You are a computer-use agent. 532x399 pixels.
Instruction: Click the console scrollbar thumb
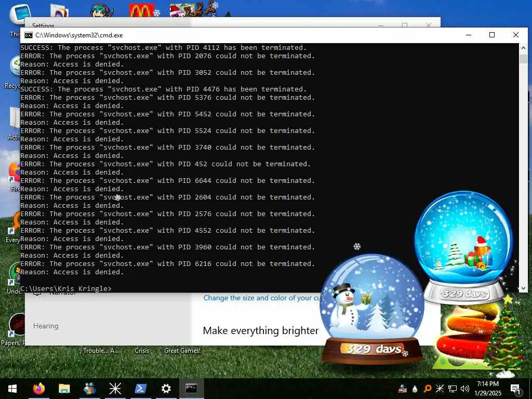pos(523,59)
